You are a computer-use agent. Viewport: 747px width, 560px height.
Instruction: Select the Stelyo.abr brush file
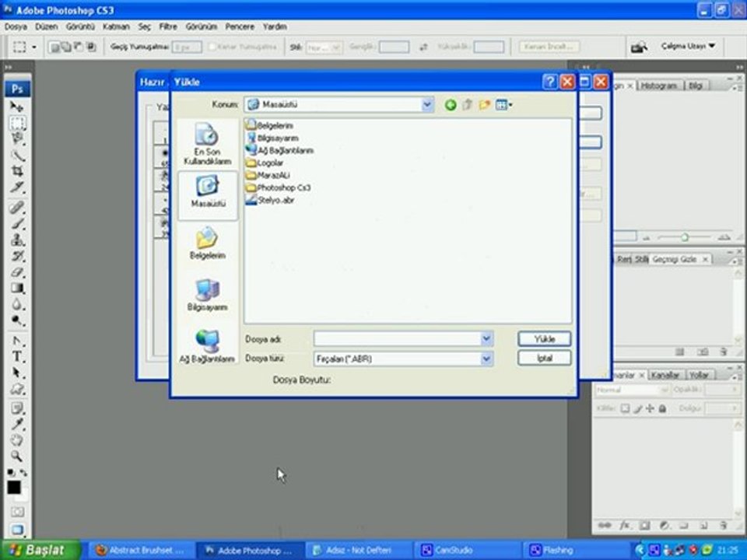point(275,200)
